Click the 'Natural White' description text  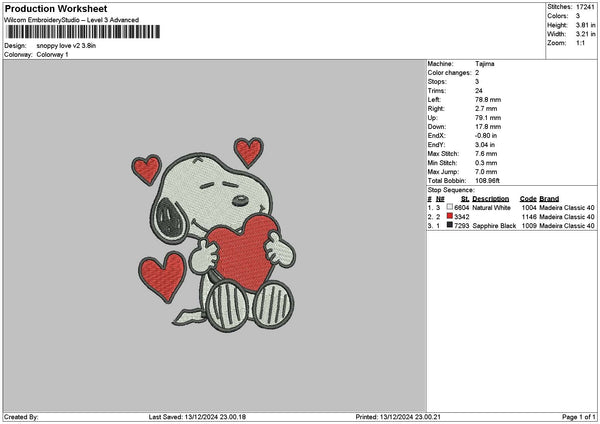click(x=491, y=207)
